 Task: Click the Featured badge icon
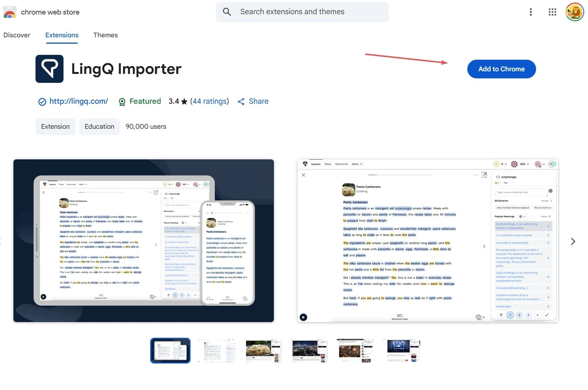coord(122,102)
